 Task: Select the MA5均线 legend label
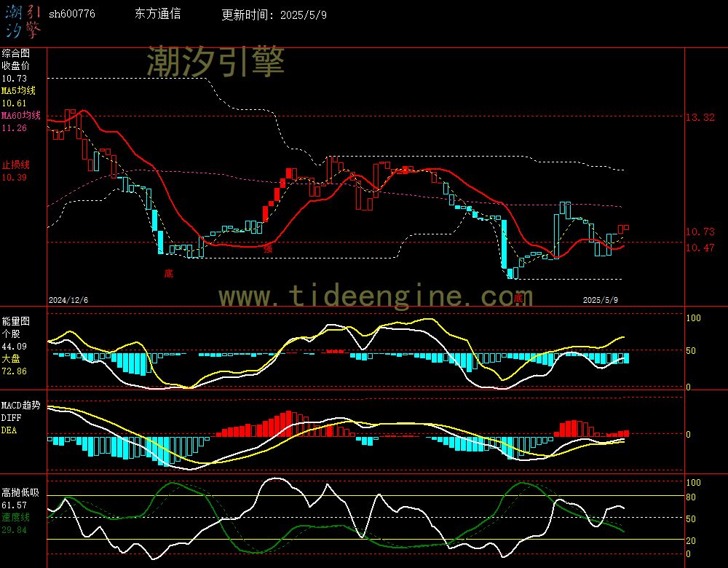(19, 90)
